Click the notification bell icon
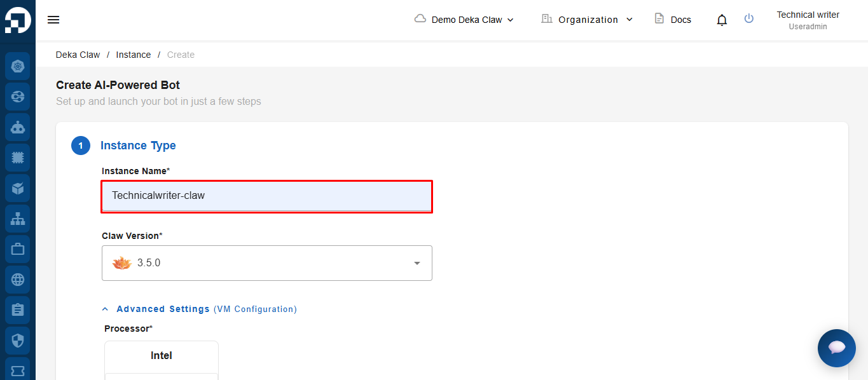868x380 pixels. point(722,20)
